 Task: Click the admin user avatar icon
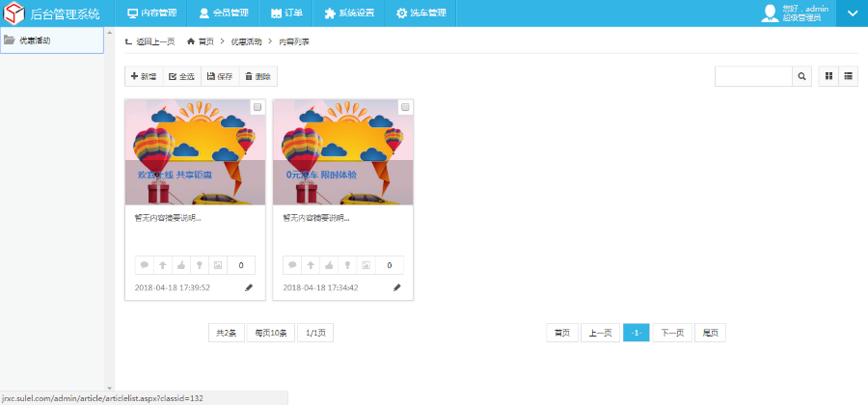pyautogui.click(x=770, y=13)
